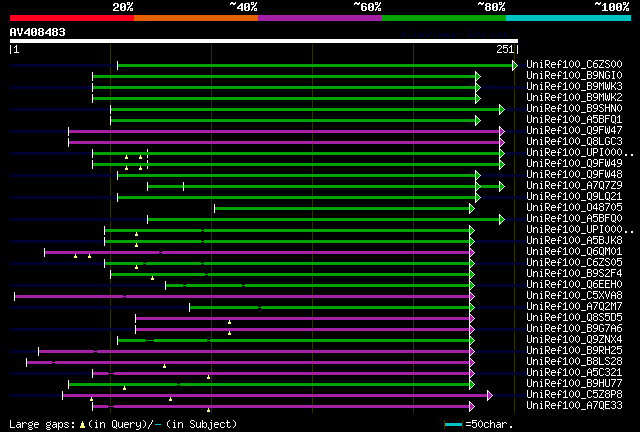Click the '=50char.' scale label
The width and height of the screenshot is (640, 432).
point(489,424)
